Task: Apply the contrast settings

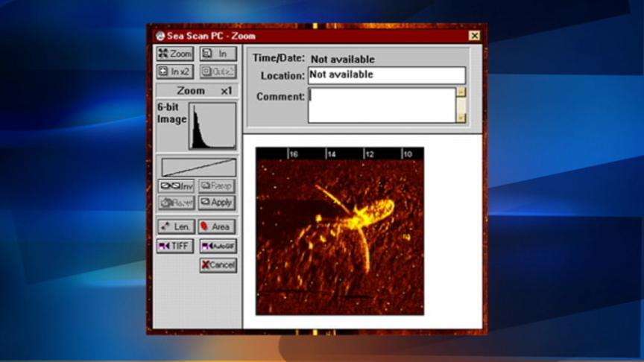Action: pos(217,203)
